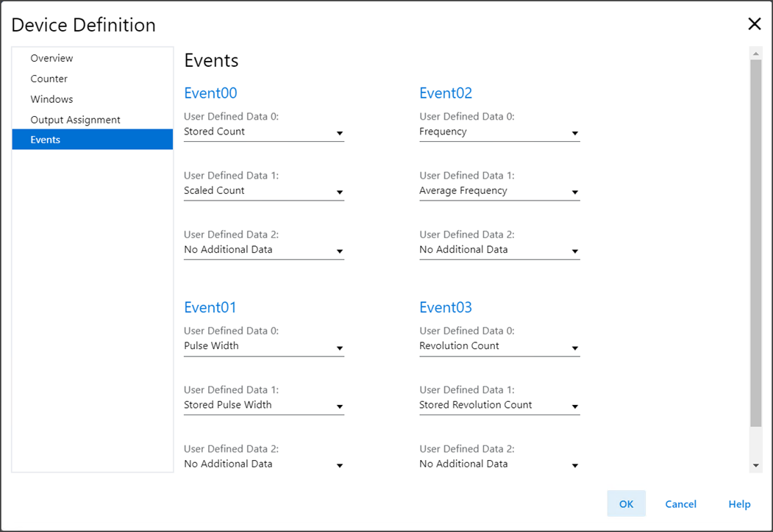The width and height of the screenshot is (773, 532).
Task: Open the Overview page in sidebar
Action: point(51,58)
